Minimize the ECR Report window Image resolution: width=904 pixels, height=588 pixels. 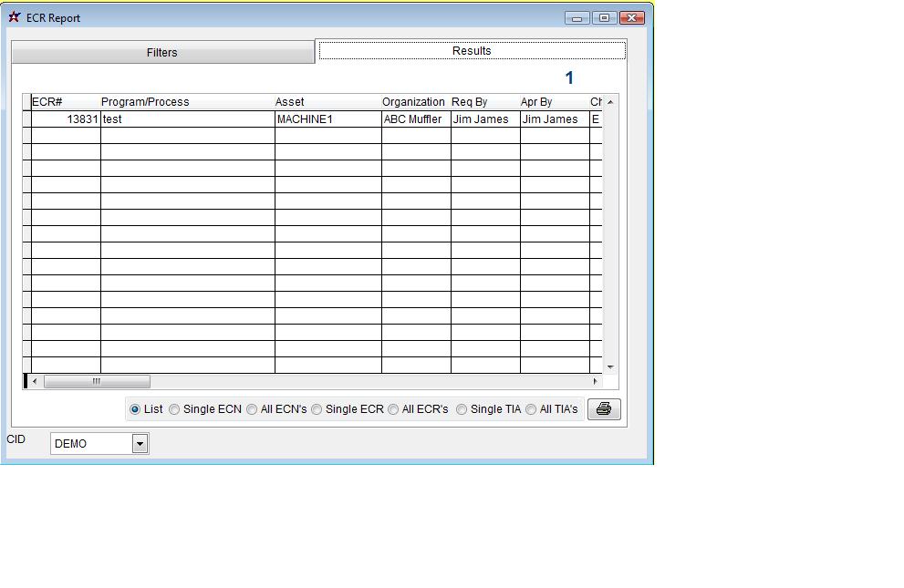[577, 17]
